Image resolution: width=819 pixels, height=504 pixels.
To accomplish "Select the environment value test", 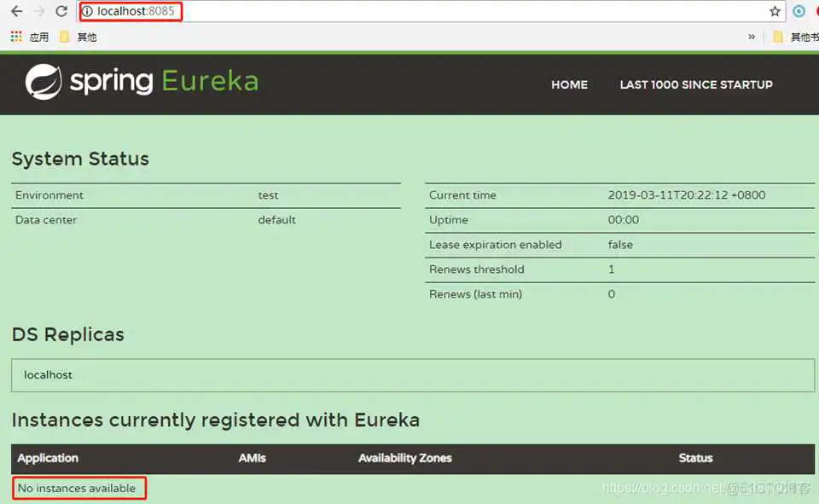I will (x=268, y=194).
